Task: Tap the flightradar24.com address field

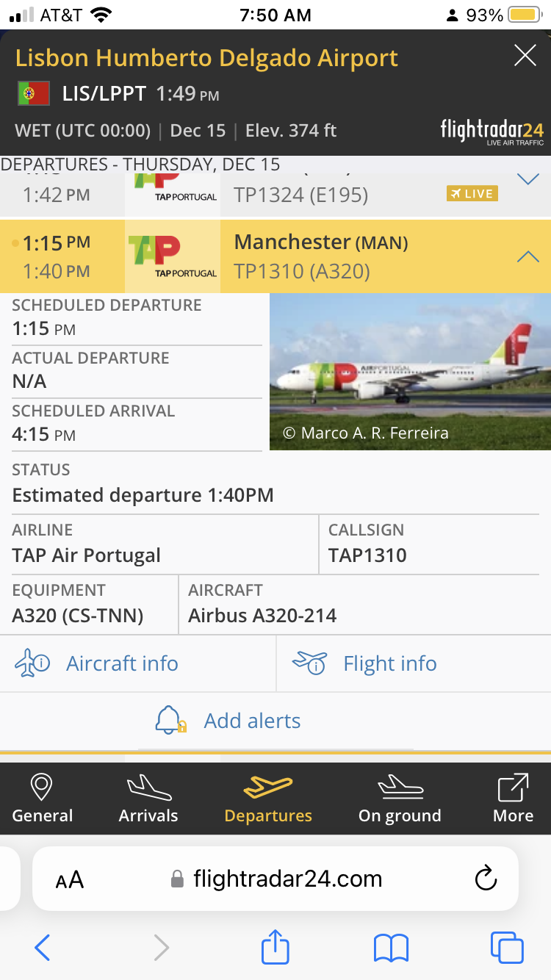Action: tap(287, 879)
